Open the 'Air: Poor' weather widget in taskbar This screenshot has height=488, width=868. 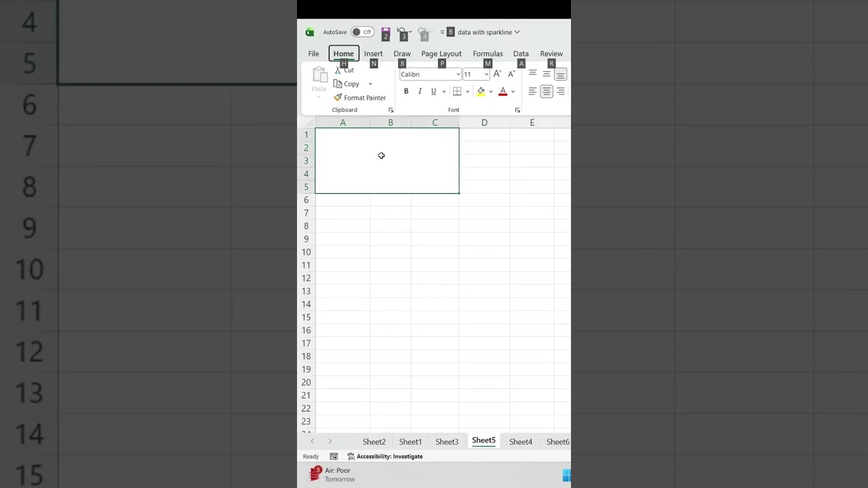(x=331, y=474)
